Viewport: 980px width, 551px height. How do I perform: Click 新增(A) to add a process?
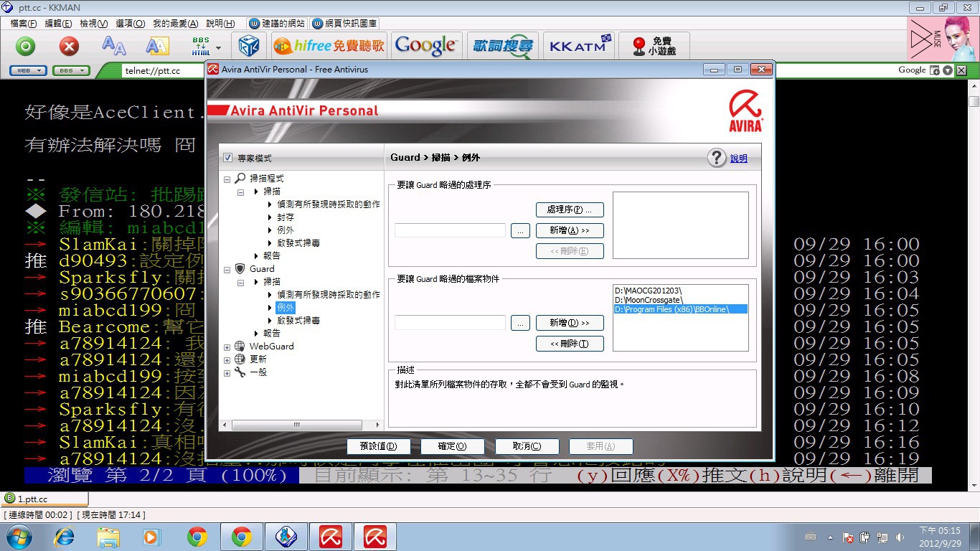click(570, 230)
